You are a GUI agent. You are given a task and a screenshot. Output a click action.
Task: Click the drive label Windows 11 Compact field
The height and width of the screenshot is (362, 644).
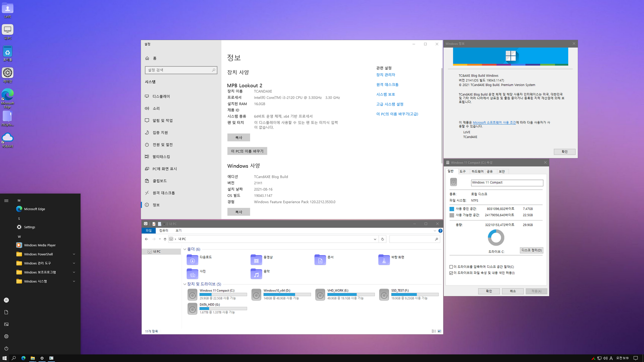507,183
